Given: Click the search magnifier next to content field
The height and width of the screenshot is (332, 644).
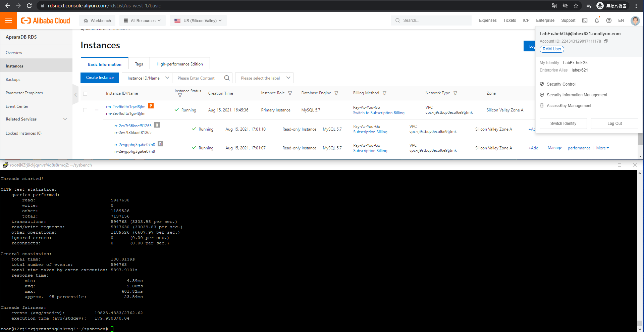Looking at the screenshot, I should click(227, 78).
